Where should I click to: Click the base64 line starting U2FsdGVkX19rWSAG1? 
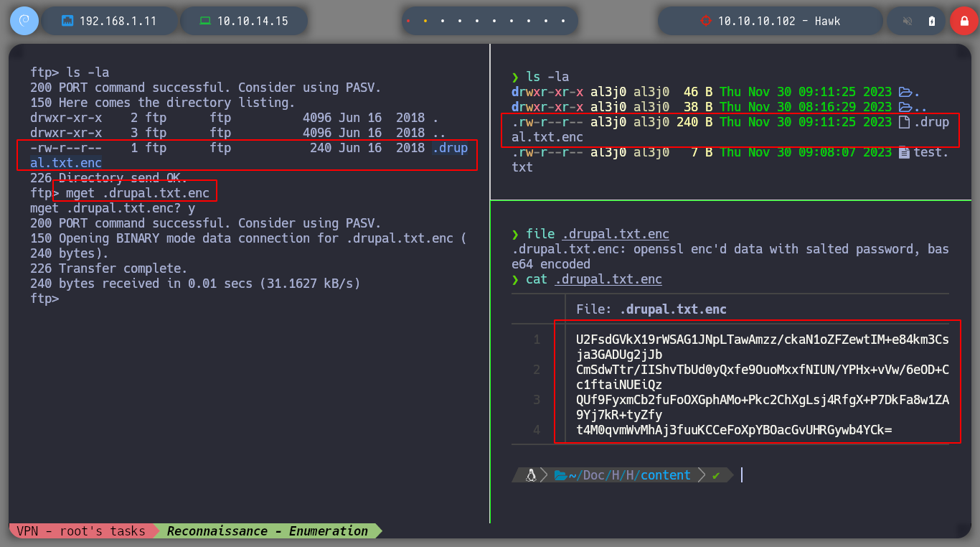pos(763,347)
